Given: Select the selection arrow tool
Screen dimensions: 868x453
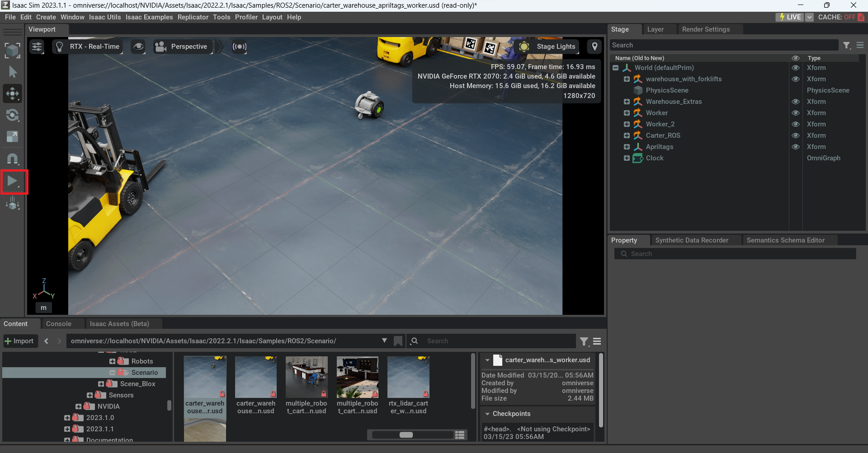Looking at the screenshot, I should click(x=13, y=72).
